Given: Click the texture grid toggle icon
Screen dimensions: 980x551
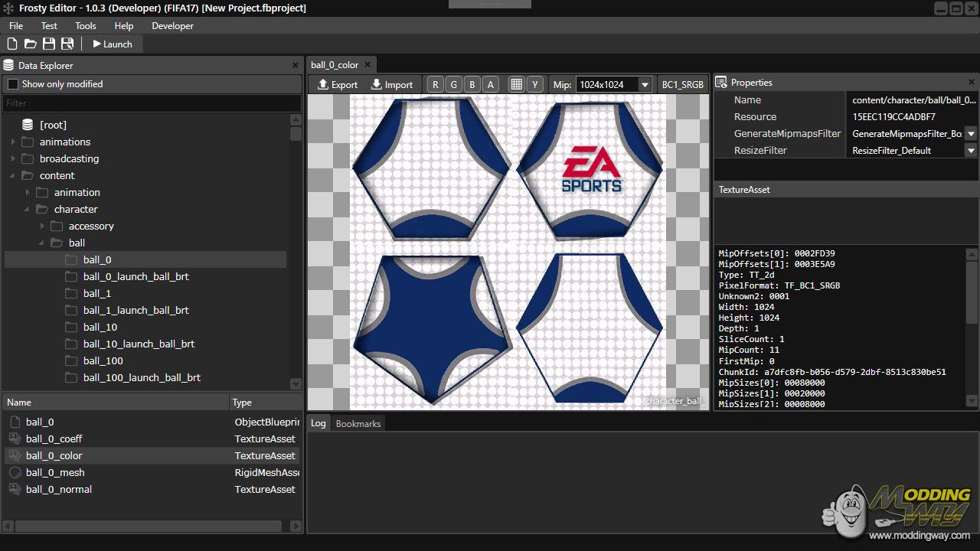Looking at the screenshot, I should (516, 85).
